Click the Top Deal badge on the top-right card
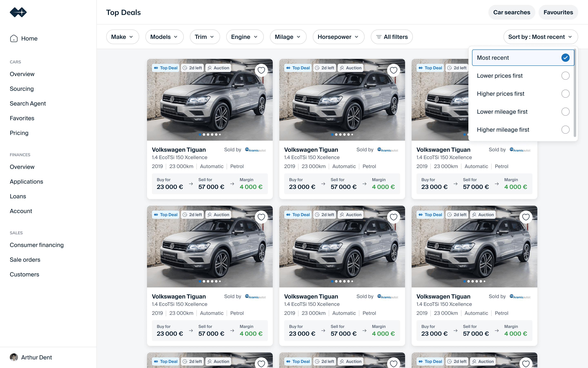Screen dimensions: 588x368 point(430,68)
